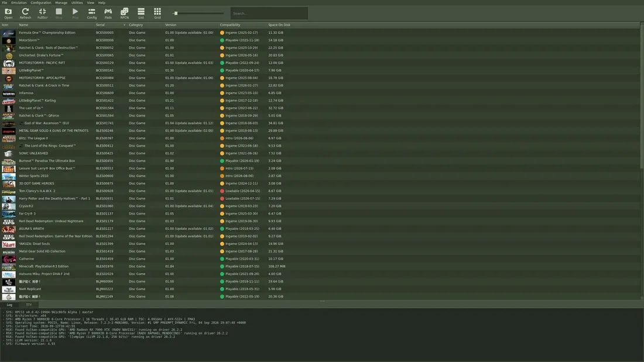644x362 pixels.
Task: Open the Config settings icon
Action: 91,13
